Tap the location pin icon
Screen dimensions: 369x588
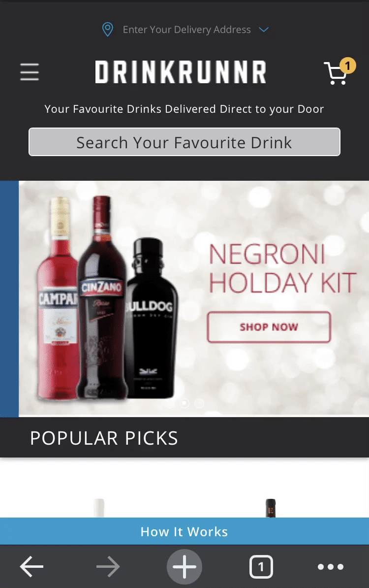coord(108,29)
